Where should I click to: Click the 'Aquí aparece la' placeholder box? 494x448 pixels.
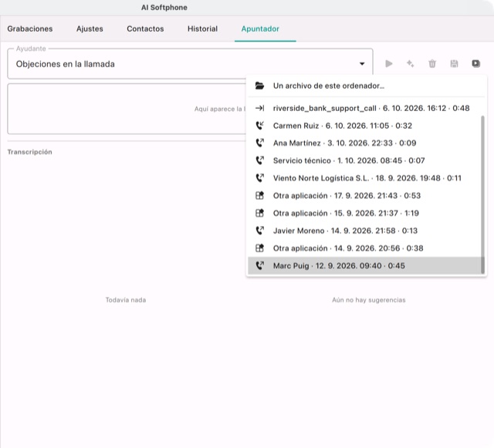[127, 109]
